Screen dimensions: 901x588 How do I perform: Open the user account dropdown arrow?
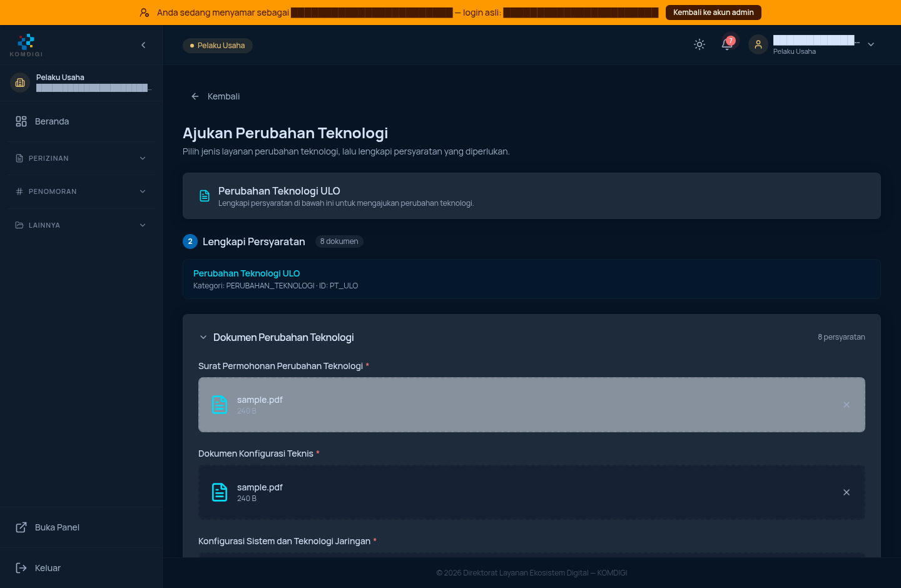point(871,44)
